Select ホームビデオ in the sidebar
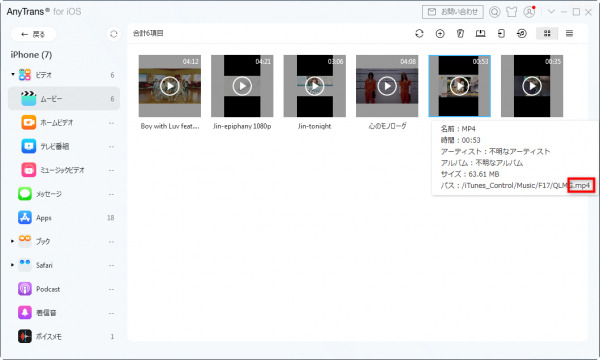This screenshot has width=600, height=360. (64, 122)
